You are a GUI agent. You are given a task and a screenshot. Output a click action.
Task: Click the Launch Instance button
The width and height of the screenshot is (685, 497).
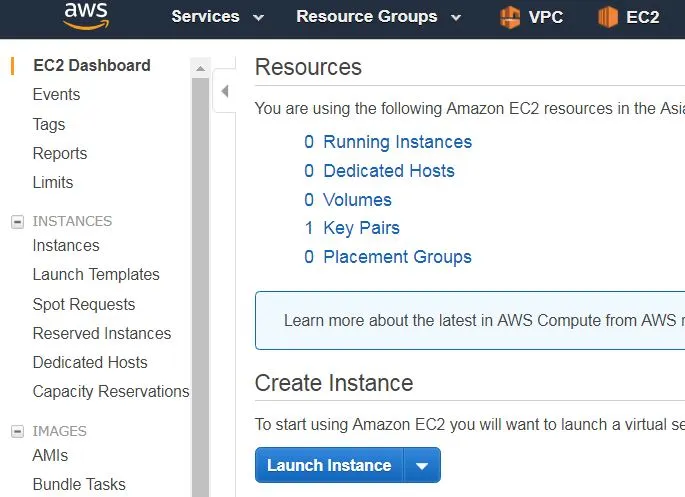point(329,466)
